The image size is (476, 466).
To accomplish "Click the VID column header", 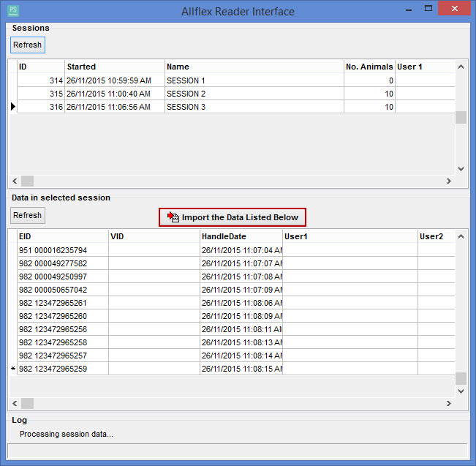I will point(154,236).
